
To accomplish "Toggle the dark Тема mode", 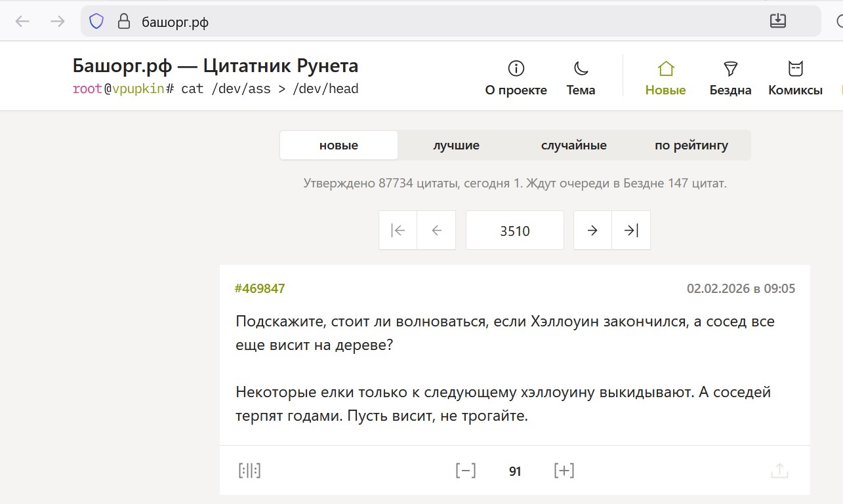I will pyautogui.click(x=581, y=78).
